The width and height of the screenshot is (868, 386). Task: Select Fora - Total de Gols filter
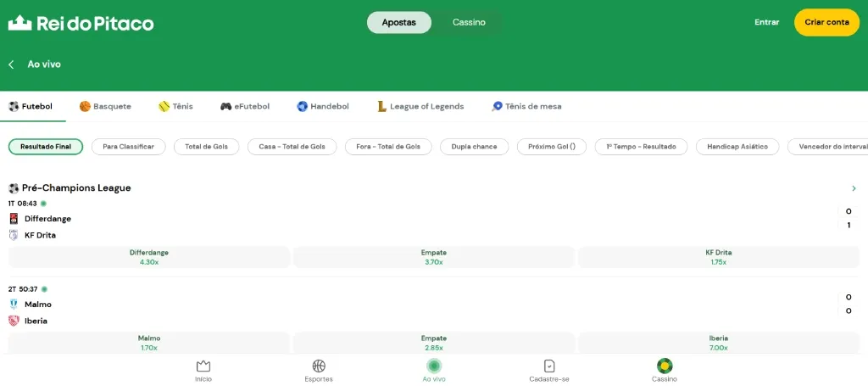(x=388, y=147)
